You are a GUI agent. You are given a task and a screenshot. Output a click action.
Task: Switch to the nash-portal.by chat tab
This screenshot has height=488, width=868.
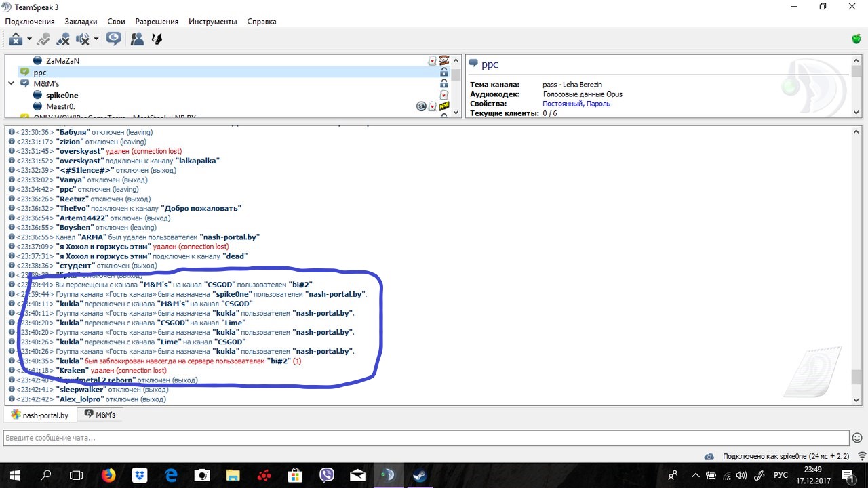[39, 415]
